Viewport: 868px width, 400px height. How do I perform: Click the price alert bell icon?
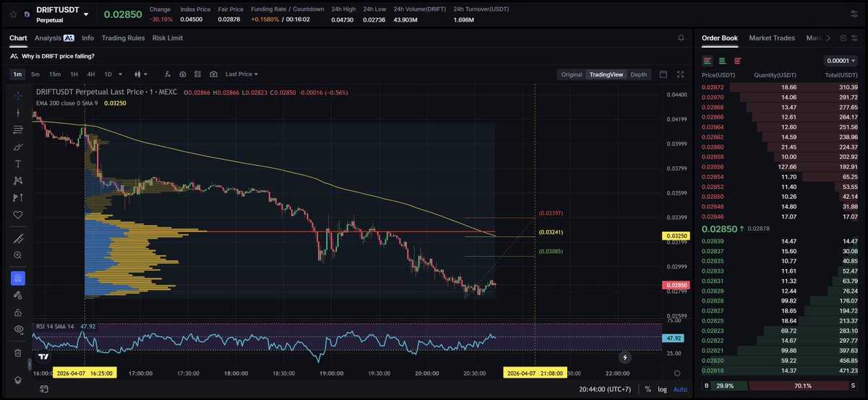[x=681, y=38]
